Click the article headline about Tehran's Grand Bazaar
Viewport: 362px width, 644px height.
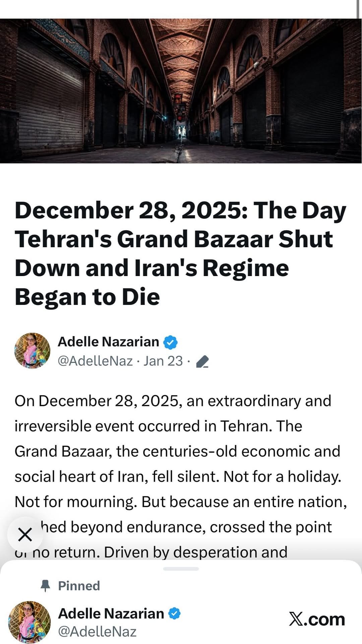tap(180, 254)
